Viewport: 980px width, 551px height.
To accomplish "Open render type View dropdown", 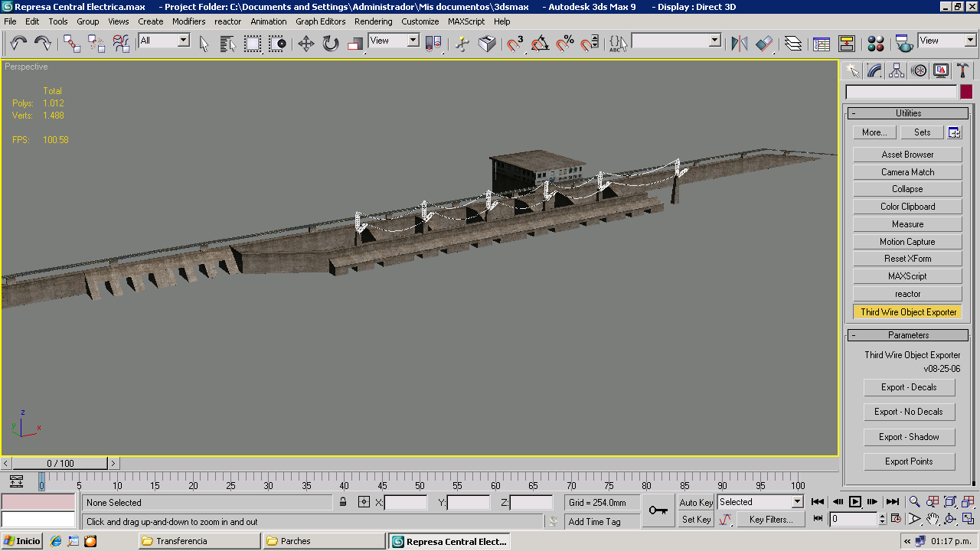I will click(x=948, y=41).
